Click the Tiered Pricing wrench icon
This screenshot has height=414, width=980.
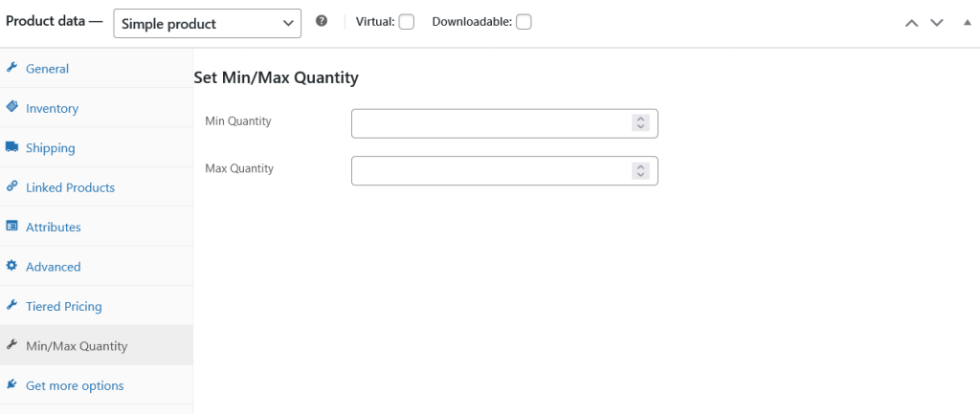(11, 306)
